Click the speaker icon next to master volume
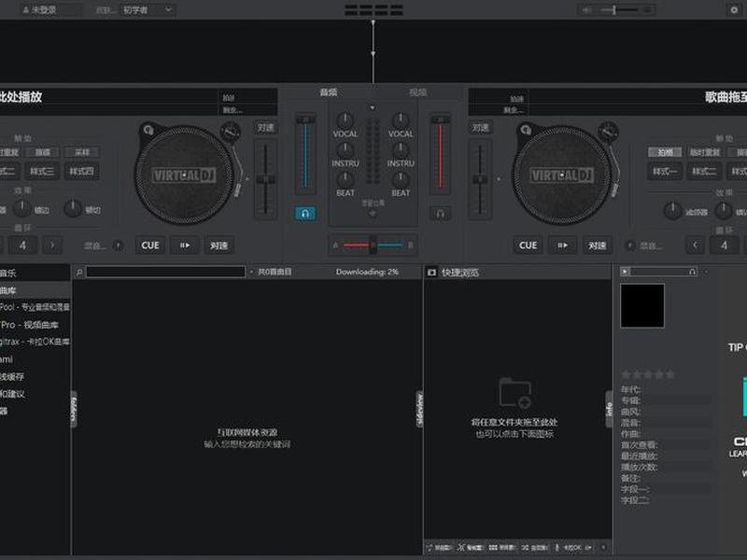This screenshot has width=747, height=560. pyautogui.click(x=586, y=9)
